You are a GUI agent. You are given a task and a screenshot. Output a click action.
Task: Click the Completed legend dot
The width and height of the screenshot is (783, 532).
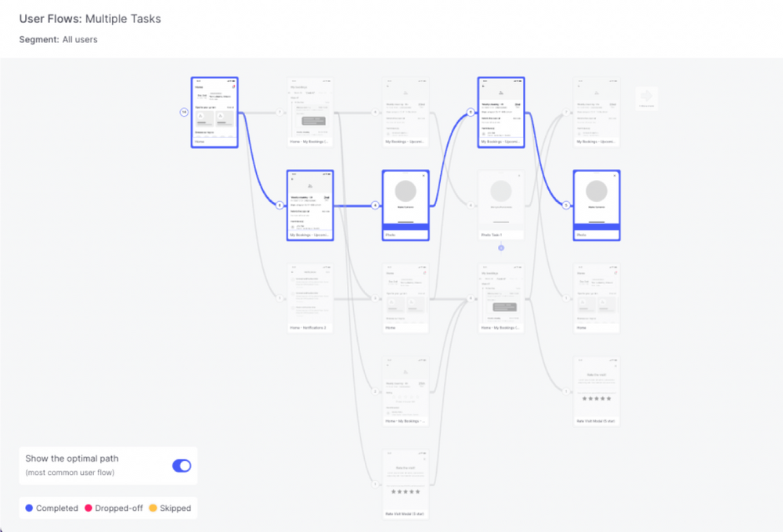(30, 508)
